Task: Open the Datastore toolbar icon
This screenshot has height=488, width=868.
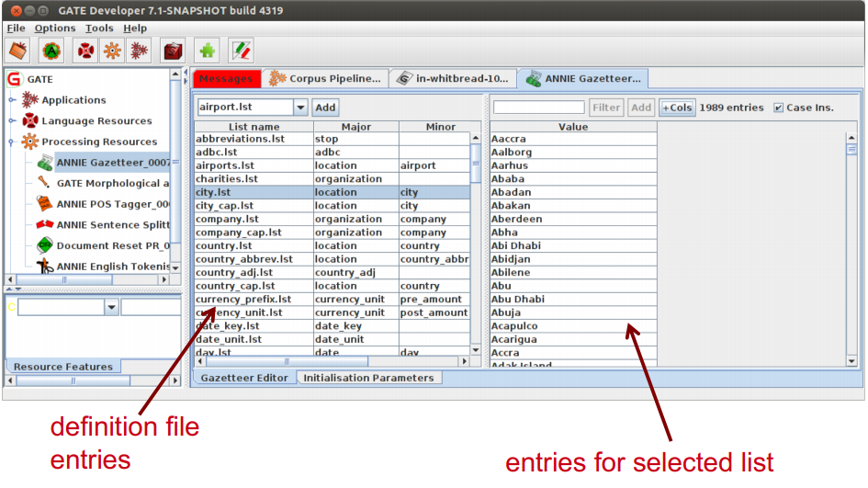Action: [173, 51]
